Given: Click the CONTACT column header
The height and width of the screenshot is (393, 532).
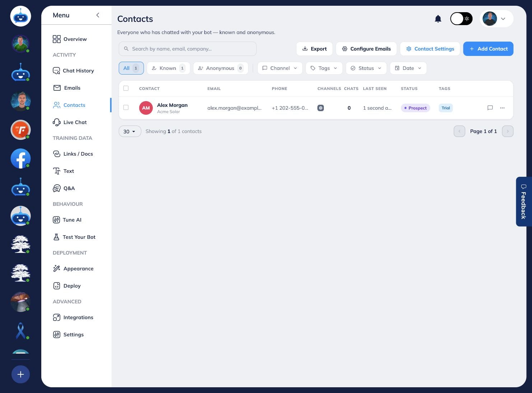Looking at the screenshot, I should (x=149, y=89).
